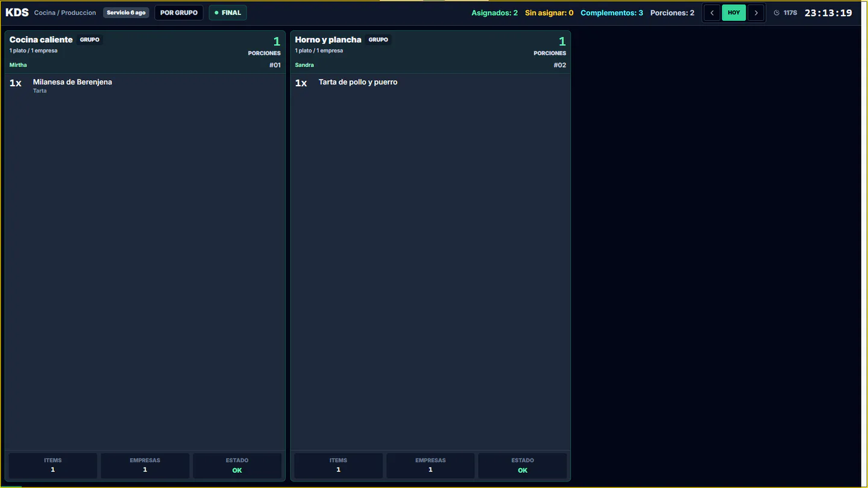Toggle the FINAL status button
The height and width of the screenshot is (488, 868).
228,13
